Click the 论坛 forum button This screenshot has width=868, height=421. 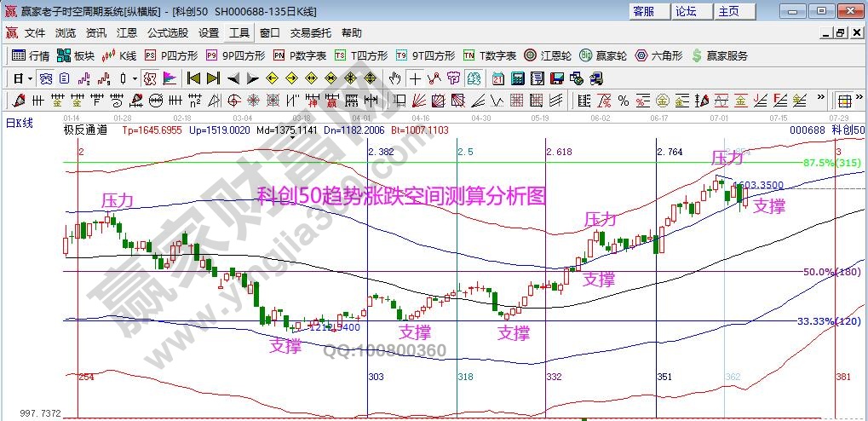tap(686, 11)
